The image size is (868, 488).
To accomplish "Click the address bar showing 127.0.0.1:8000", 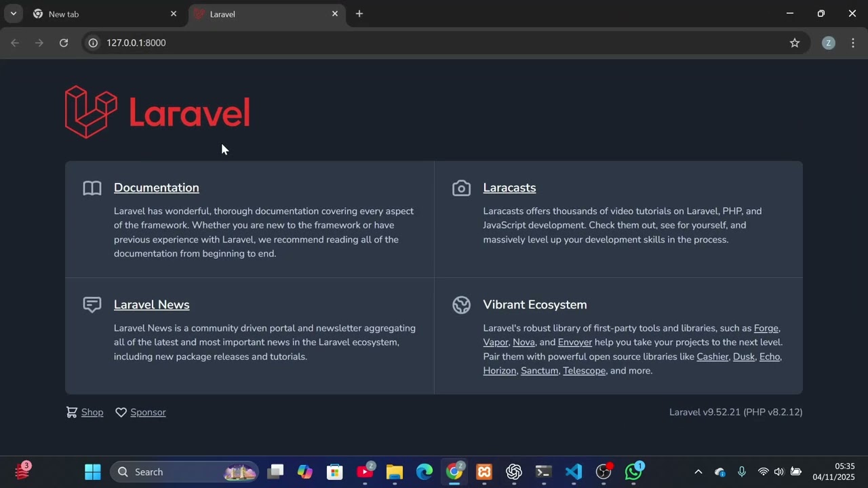I will pyautogui.click(x=446, y=43).
